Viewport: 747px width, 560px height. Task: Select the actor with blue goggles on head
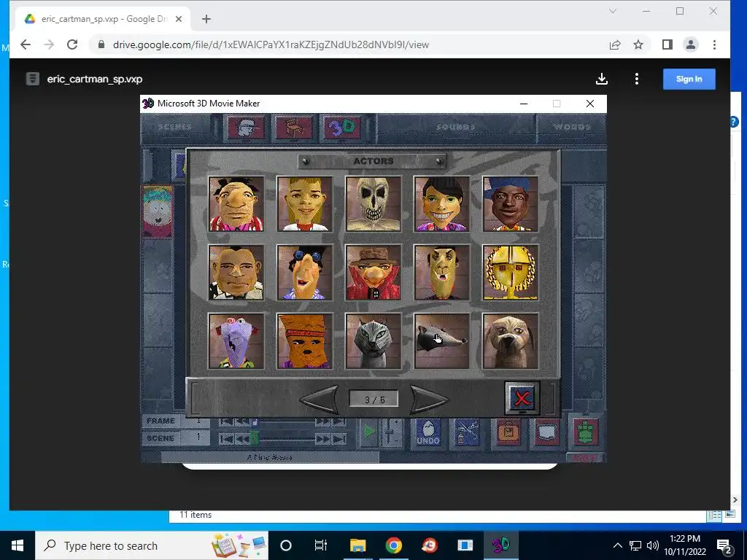click(x=304, y=273)
